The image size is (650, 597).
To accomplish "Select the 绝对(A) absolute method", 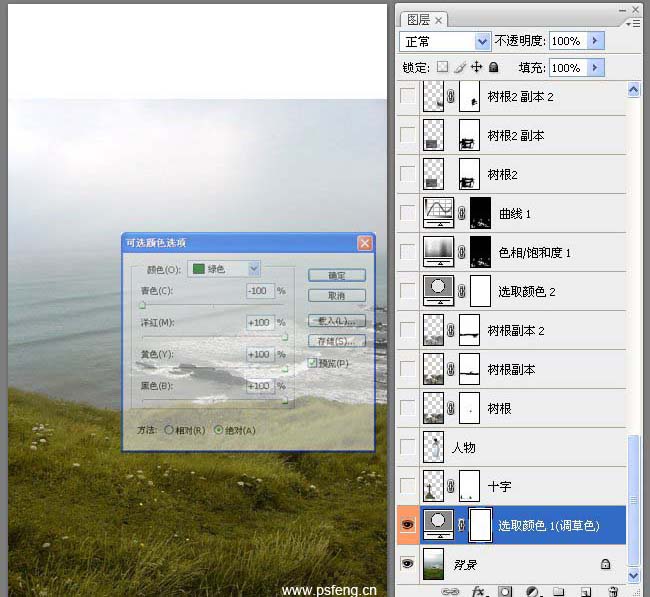I will click(x=218, y=430).
